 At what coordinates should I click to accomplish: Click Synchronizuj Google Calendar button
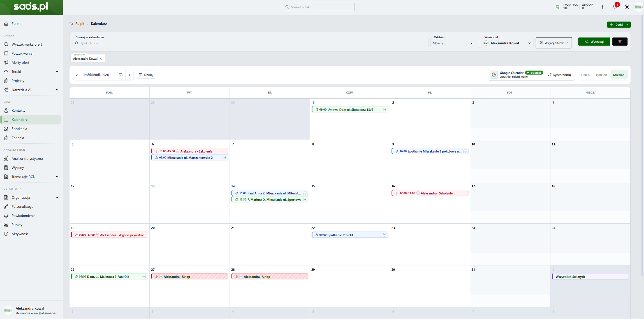[559, 75]
